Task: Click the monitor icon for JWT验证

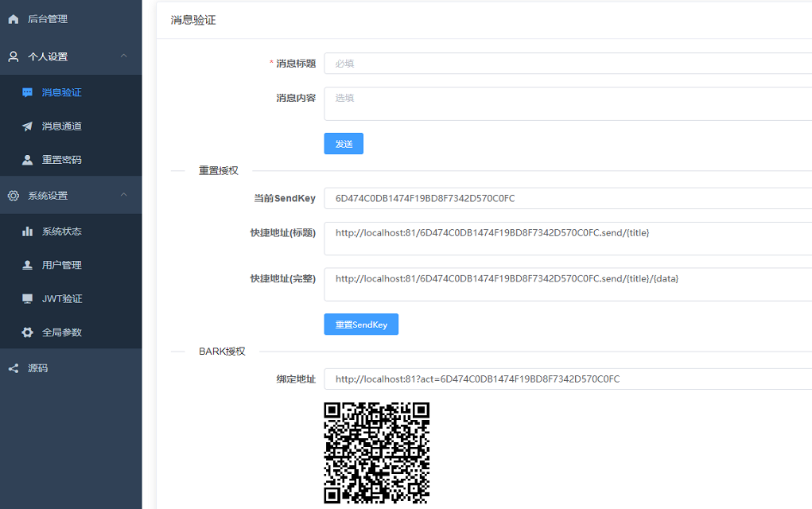Action: tap(28, 299)
